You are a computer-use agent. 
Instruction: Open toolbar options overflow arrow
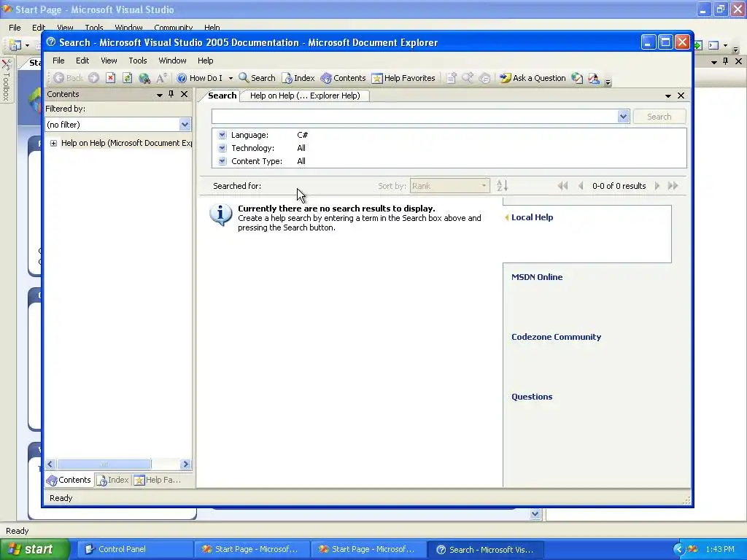(x=608, y=82)
